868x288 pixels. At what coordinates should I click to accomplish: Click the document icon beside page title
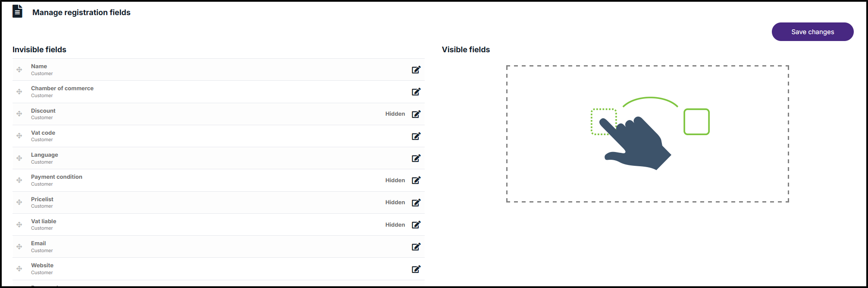(17, 11)
